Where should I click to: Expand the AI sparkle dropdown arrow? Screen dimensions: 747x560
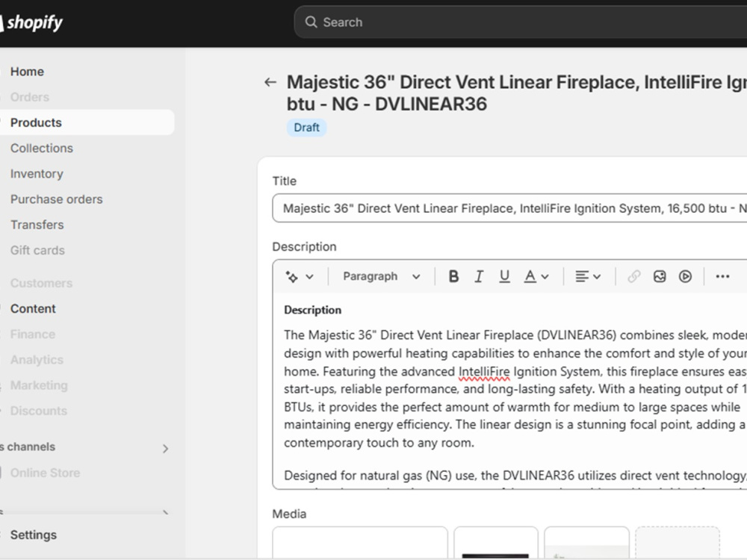(310, 277)
